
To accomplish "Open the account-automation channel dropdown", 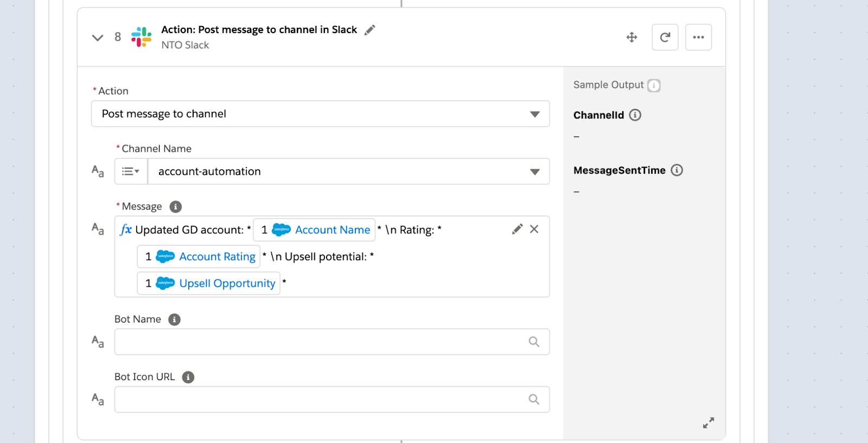I will pyautogui.click(x=348, y=172).
